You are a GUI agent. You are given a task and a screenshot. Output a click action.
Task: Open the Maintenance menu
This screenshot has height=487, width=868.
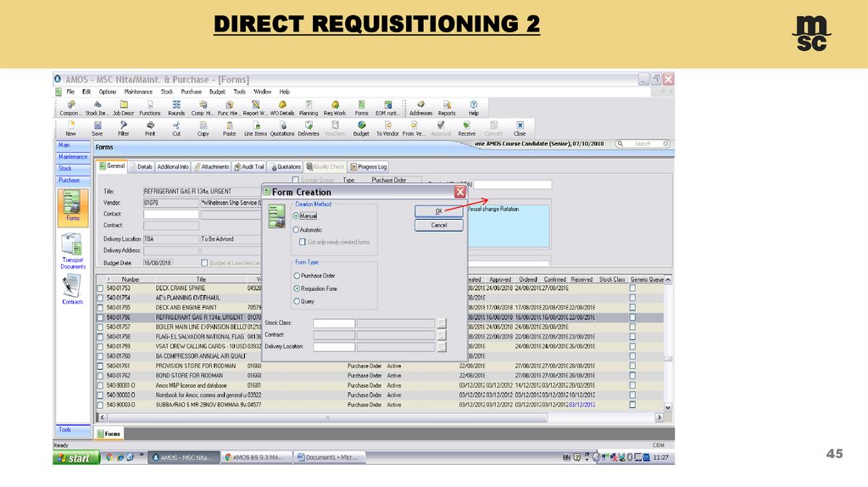coord(138,92)
